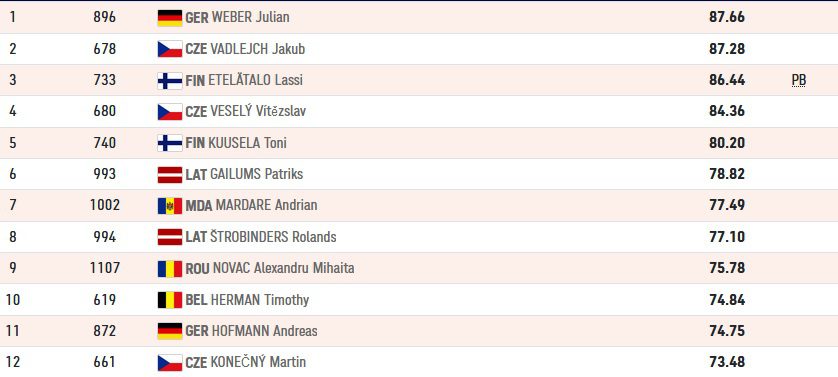Click the Latvian flag beside ŠTROBINDERS Rolands
Image resolution: width=838 pixels, height=377 pixels.
(170, 237)
